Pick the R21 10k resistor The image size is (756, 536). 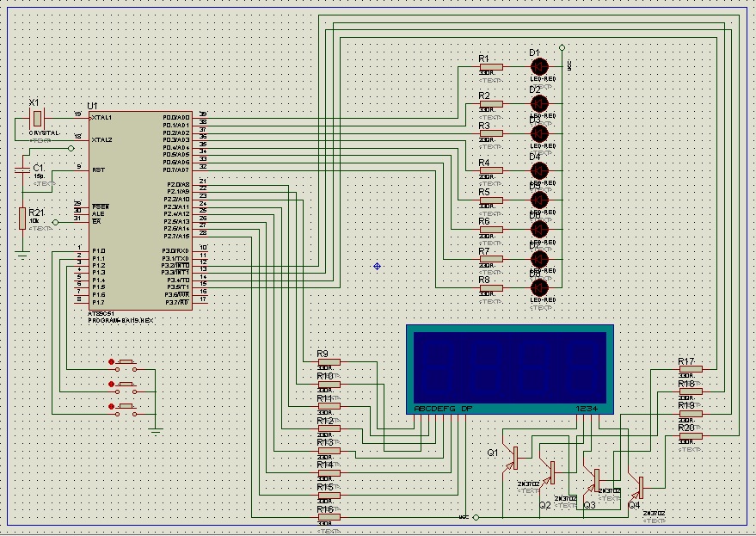coord(22,219)
